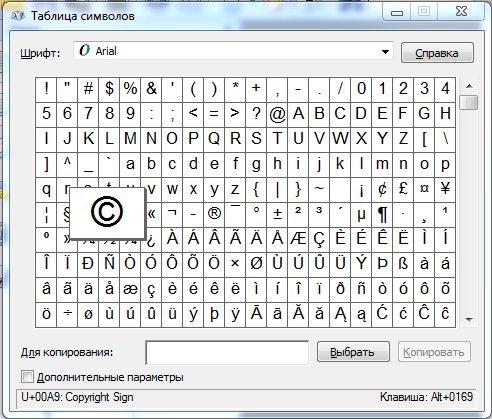The height and width of the screenshot is (419, 492).
Task: Select the enlarged copyright © symbol
Action: tap(107, 212)
